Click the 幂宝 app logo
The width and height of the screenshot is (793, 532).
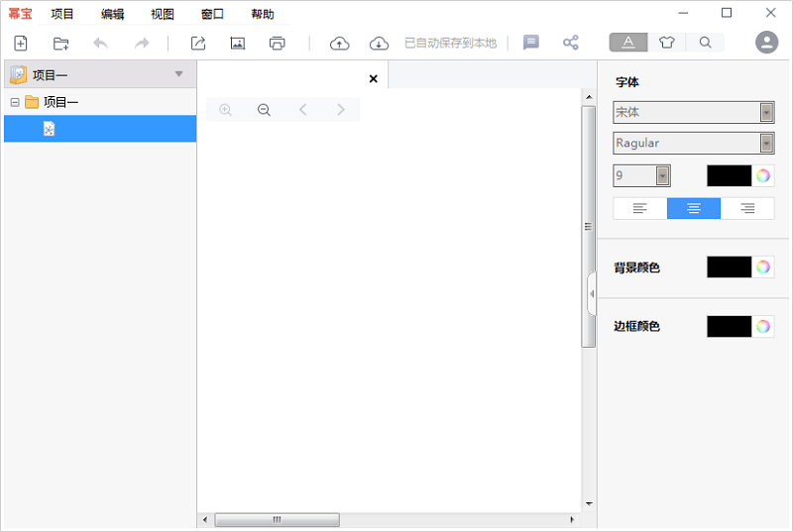pos(20,14)
